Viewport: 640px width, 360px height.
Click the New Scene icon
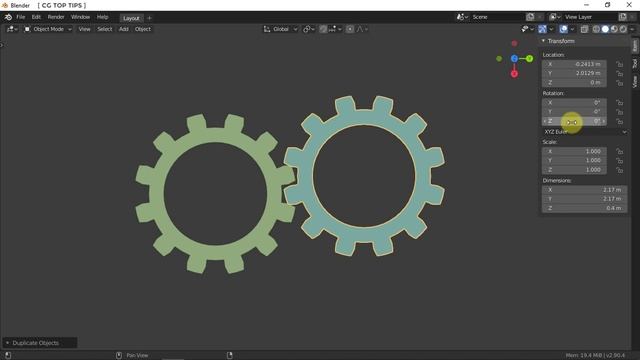click(530, 17)
